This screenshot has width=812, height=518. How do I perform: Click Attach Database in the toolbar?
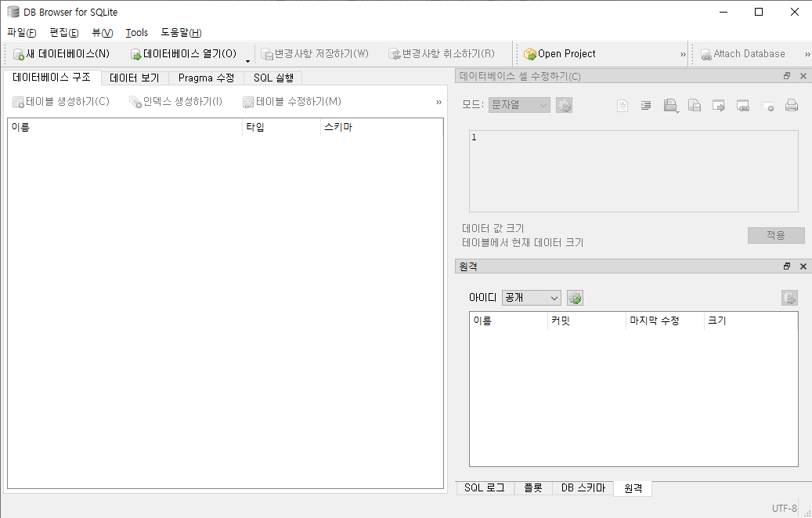coord(742,54)
